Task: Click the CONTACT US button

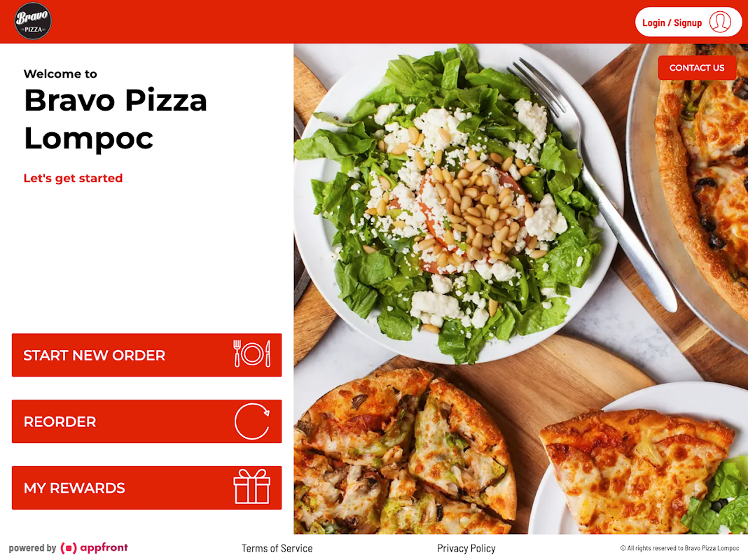Action: [696, 68]
